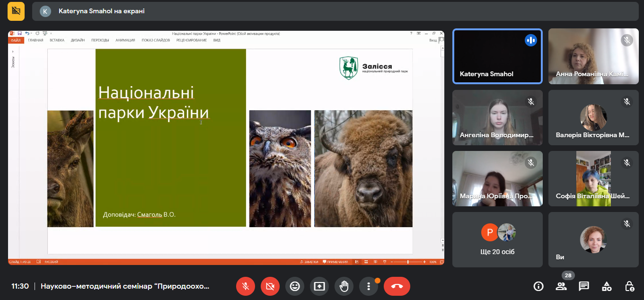Open the more options menu
This screenshot has width=644, height=300.
click(x=369, y=286)
